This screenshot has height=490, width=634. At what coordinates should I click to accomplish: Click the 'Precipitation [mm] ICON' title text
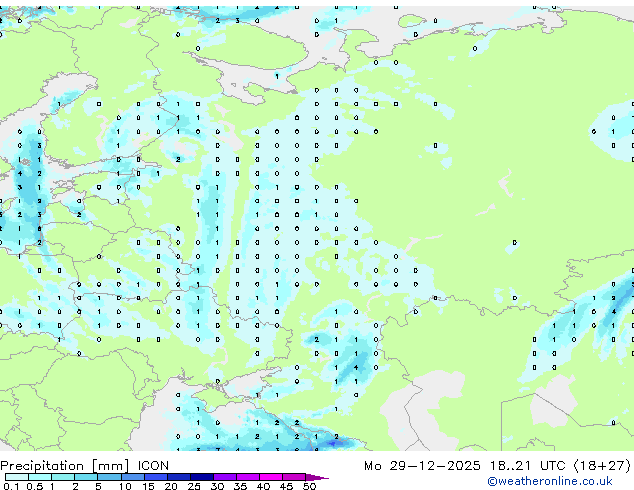[x=85, y=466]
